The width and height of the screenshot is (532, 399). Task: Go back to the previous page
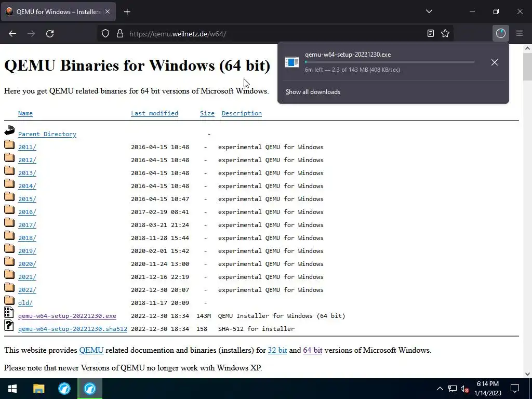tap(12, 34)
